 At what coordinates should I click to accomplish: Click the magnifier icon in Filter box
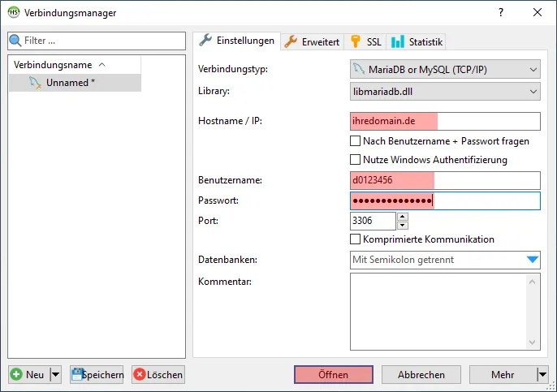click(15, 41)
